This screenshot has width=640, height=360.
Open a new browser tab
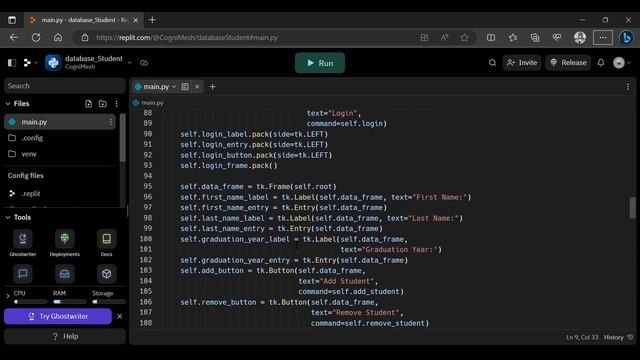point(152,20)
